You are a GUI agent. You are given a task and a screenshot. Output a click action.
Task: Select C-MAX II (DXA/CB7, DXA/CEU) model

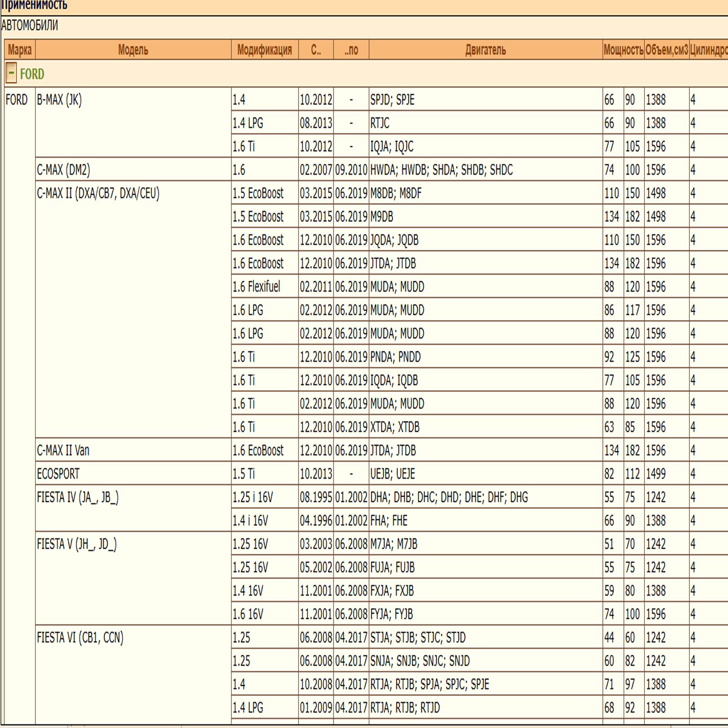[98, 193]
